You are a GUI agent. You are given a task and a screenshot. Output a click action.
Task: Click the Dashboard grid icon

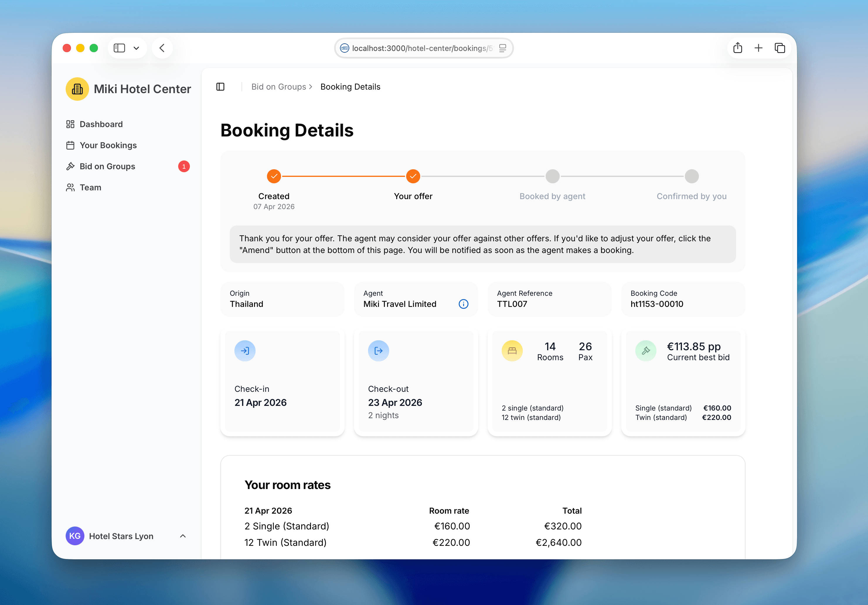(x=70, y=124)
